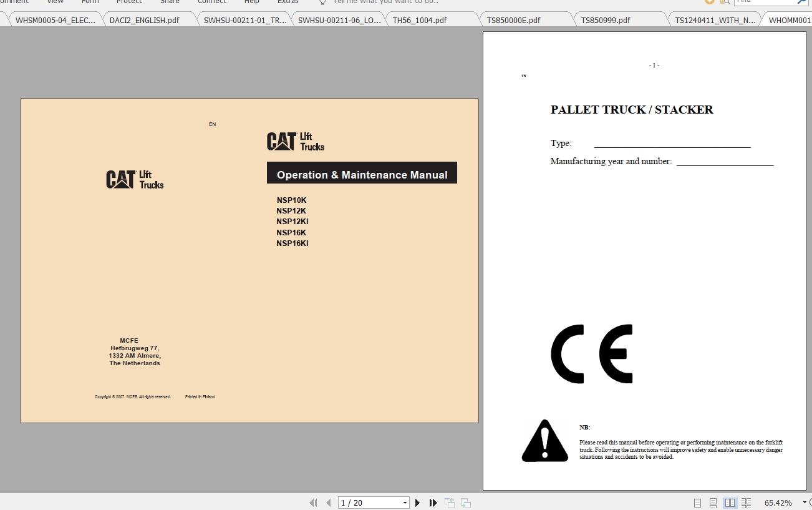Image resolution: width=812 pixels, height=510 pixels.
Task: Switch to facing pages view
Action: (730, 503)
